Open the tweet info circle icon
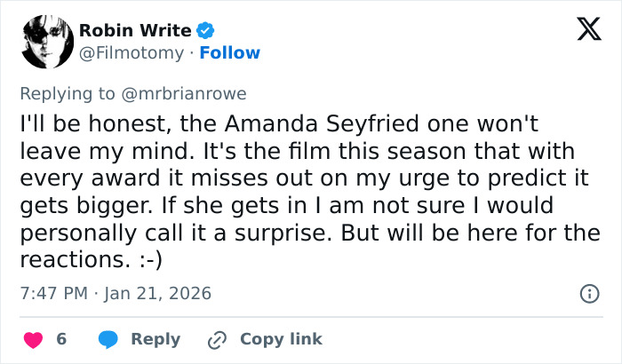 (588, 293)
